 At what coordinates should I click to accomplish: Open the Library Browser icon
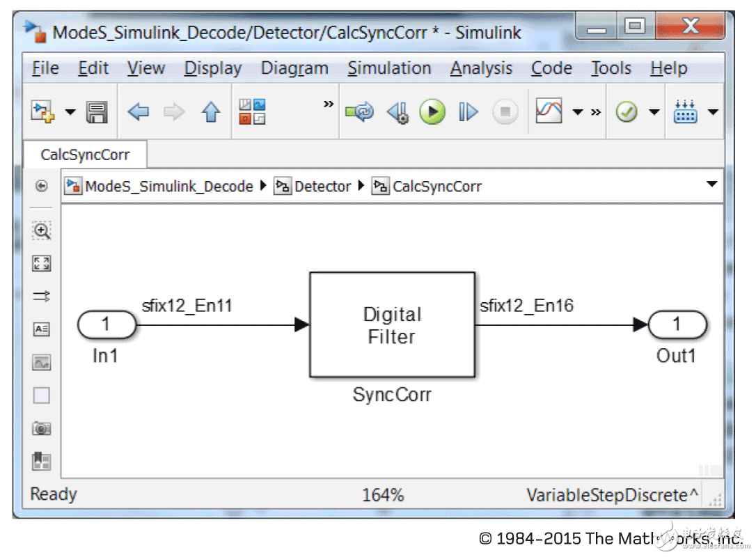pos(253,111)
